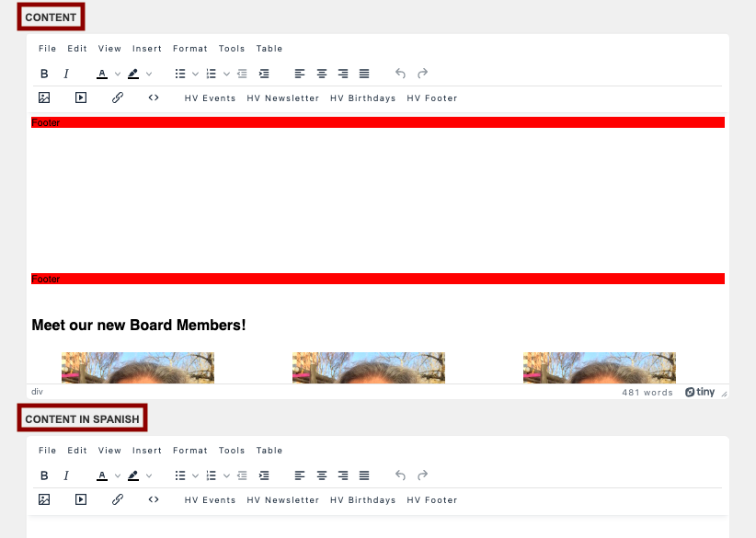
Task: Open Format menu in the Spanish editor
Action: click(190, 451)
